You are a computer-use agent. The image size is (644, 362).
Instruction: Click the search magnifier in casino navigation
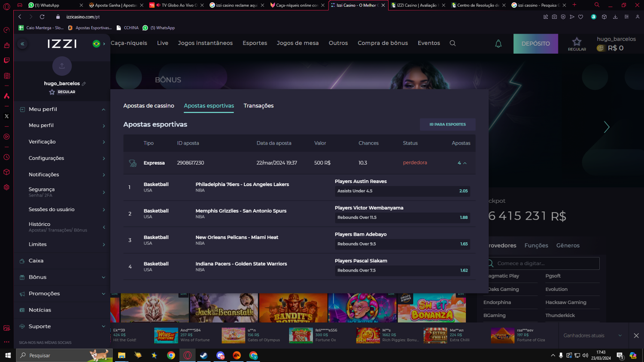click(x=453, y=43)
